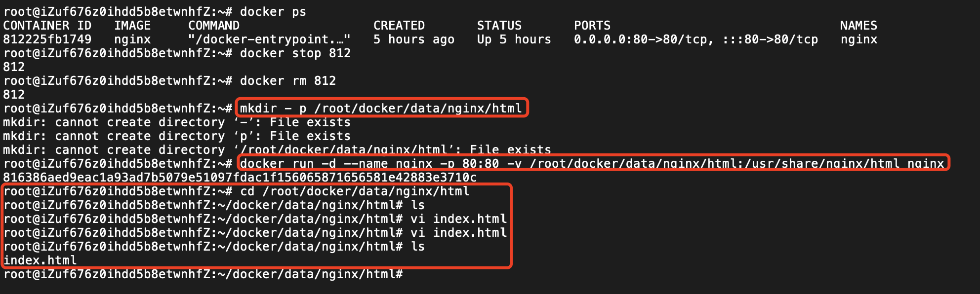Screen dimensions: 980x294
Task: Click the STATUS column header
Action: tap(499, 26)
